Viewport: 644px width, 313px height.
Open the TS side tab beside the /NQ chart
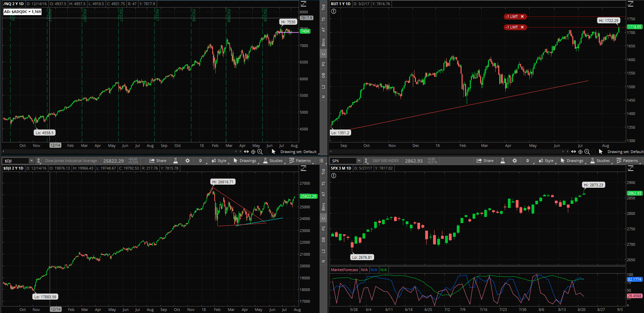point(323,19)
